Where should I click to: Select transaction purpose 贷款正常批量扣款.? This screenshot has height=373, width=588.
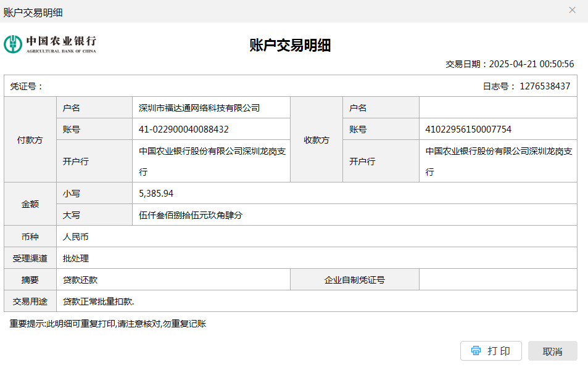pyautogui.click(x=98, y=301)
